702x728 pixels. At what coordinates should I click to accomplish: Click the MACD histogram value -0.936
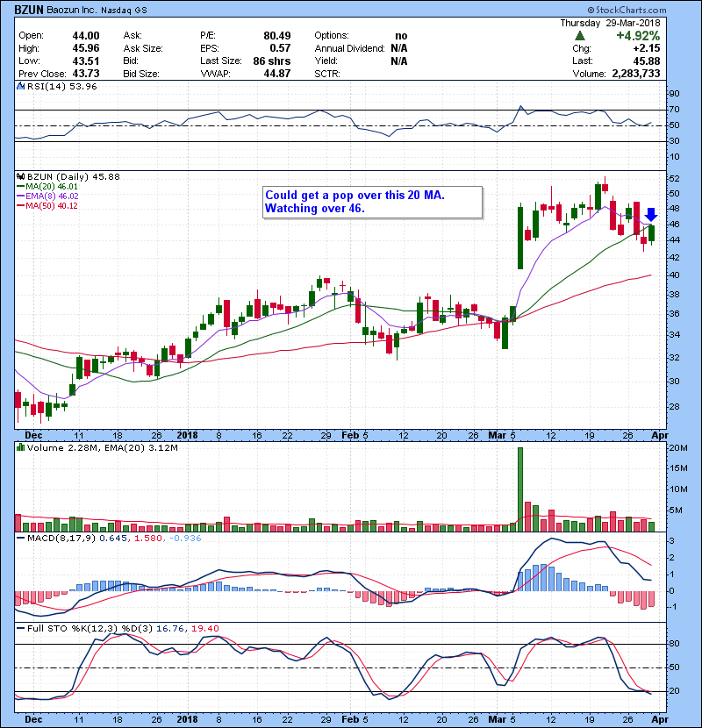click(x=185, y=539)
